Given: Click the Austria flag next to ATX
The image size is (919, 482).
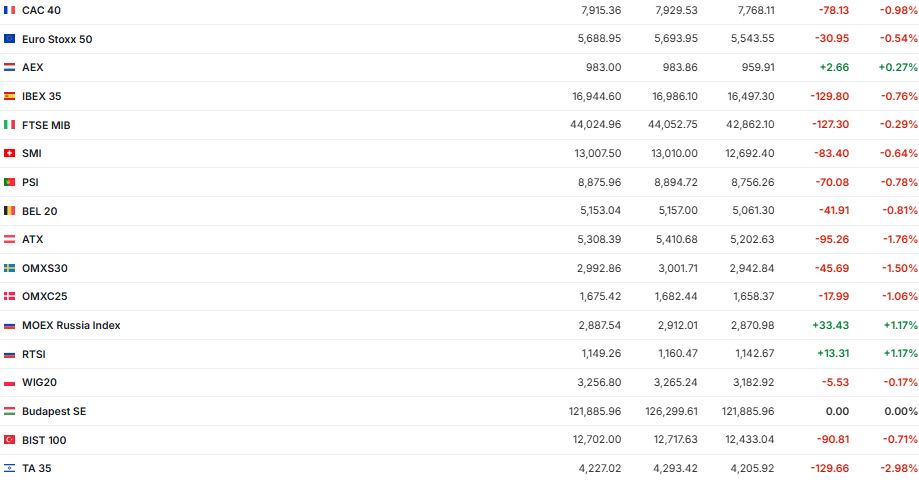Looking at the screenshot, I should 10,239.
